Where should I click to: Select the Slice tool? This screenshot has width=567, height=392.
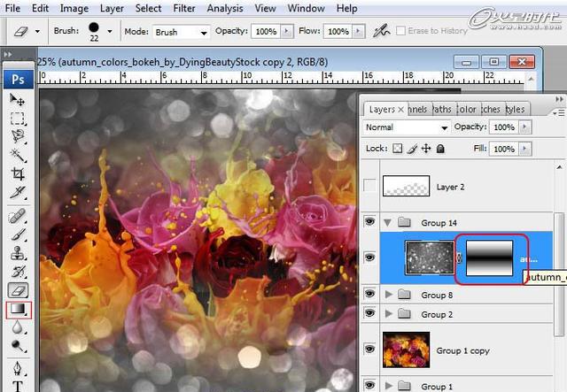click(x=17, y=192)
